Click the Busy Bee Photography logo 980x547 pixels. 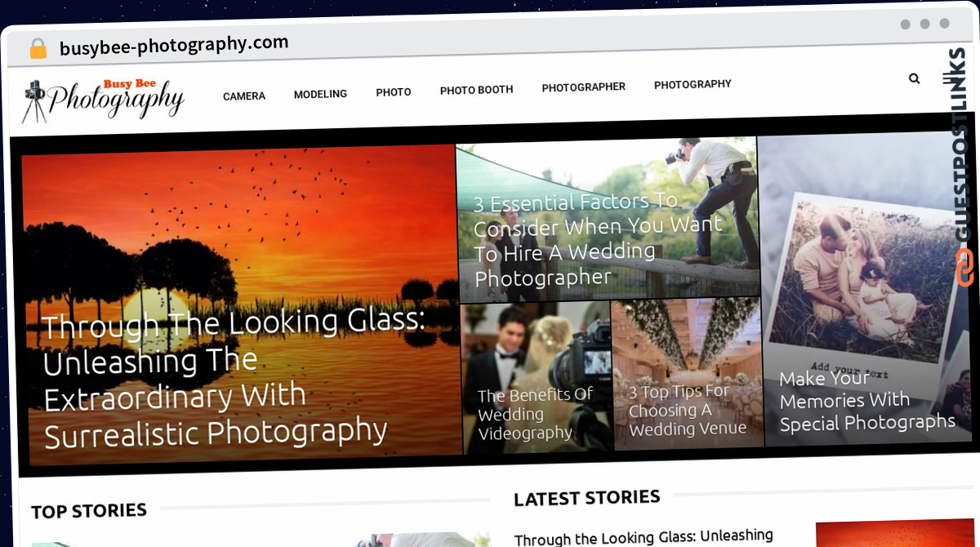tap(103, 100)
